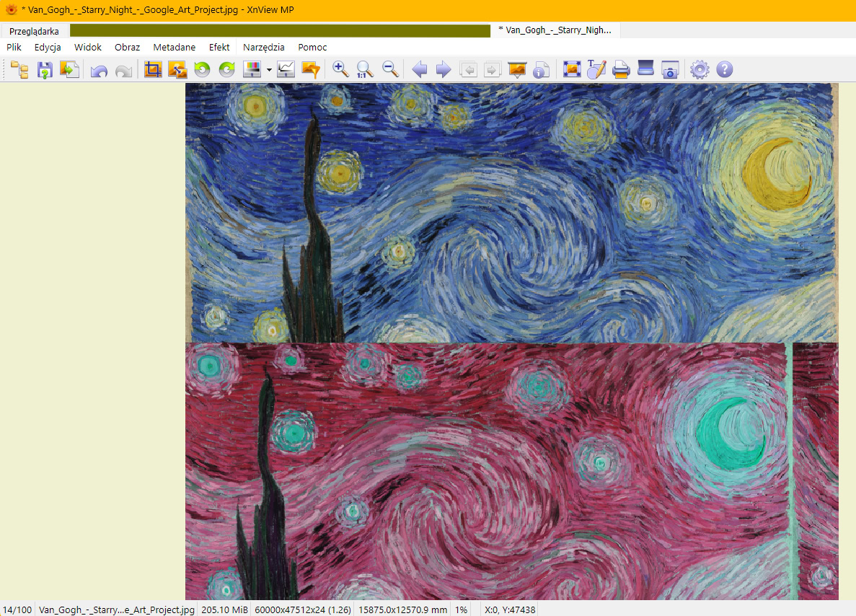Click the pink color-shifted image area
This screenshot has width=856, height=616.
pyautogui.click(x=511, y=471)
